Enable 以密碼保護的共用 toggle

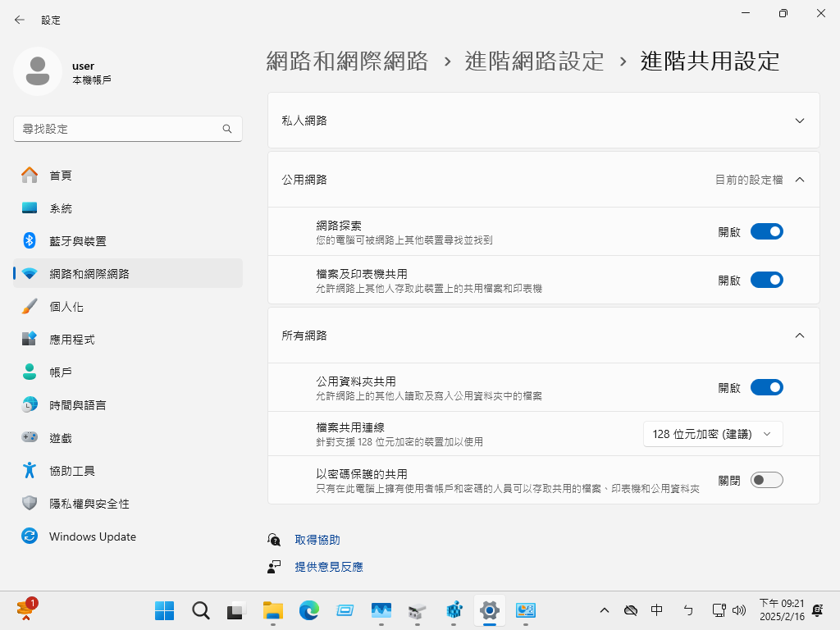click(x=766, y=480)
